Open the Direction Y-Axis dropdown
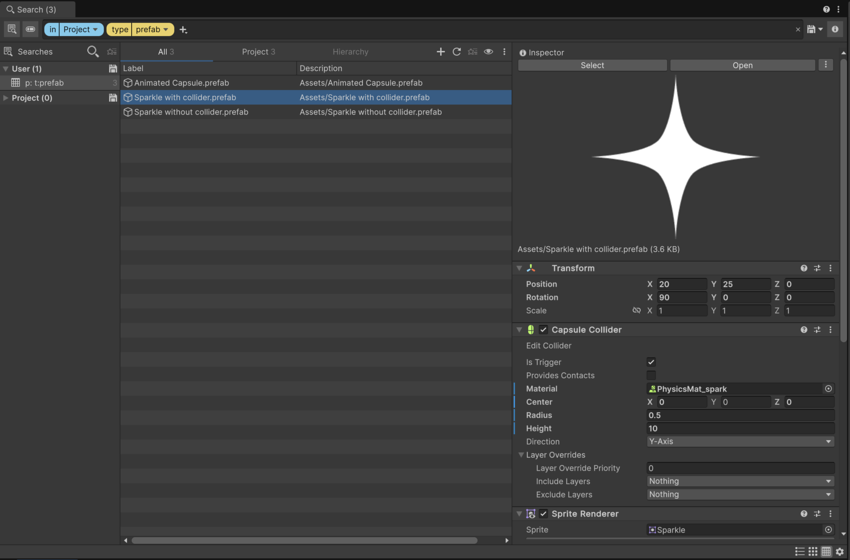 click(740, 442)
